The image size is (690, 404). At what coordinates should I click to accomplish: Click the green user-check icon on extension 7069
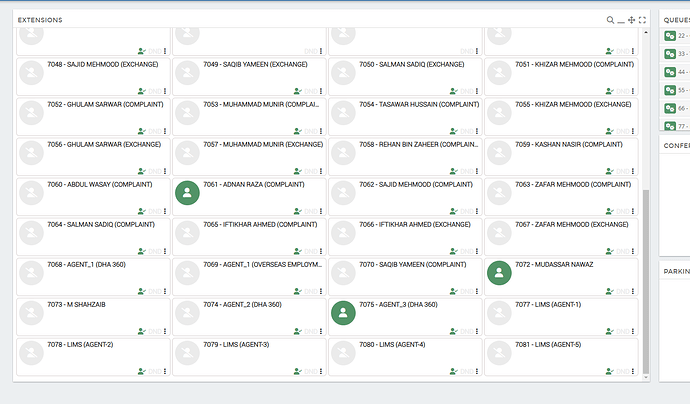(297, 291)
